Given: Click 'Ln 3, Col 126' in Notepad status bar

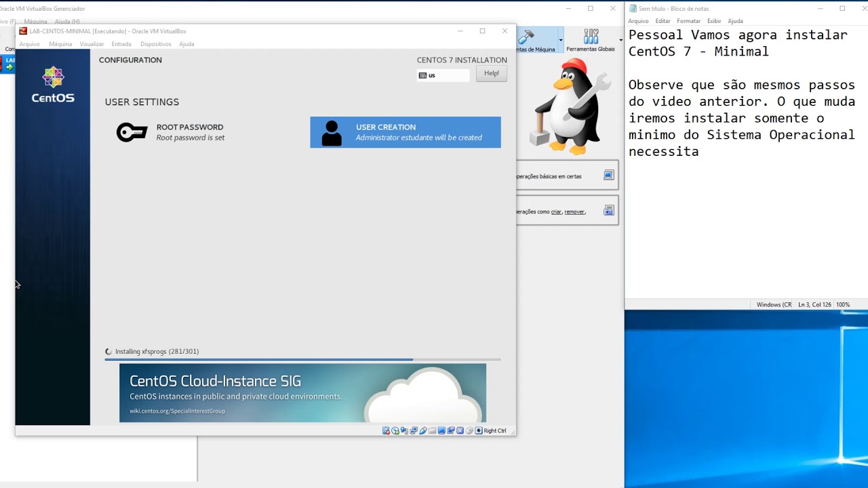Looking at the screenshot, I should pyautogui.click(x=814, y=305).
